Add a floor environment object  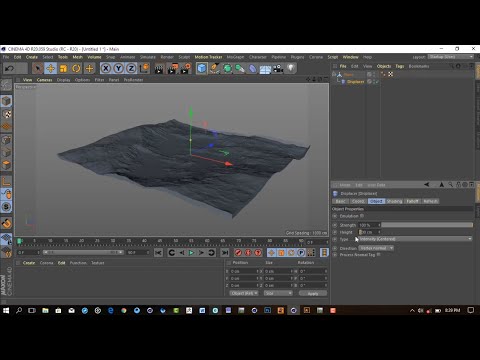pyautogui.click(x=265, y=69)
